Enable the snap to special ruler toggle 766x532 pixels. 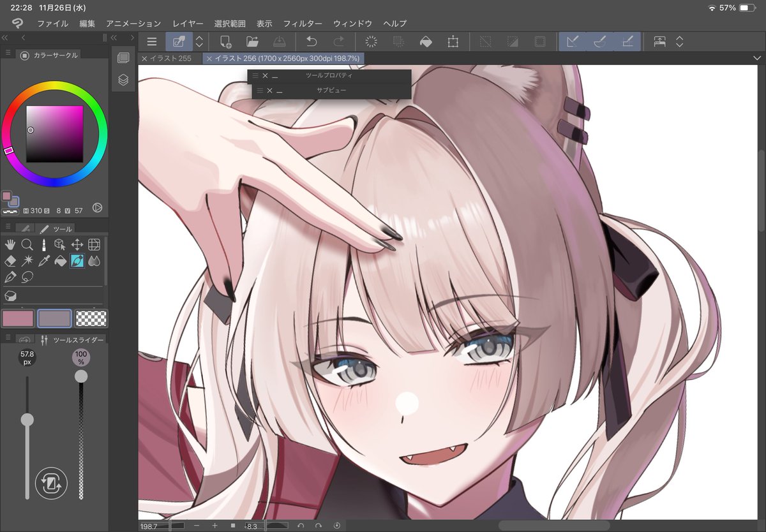click(x=599, y=41)
